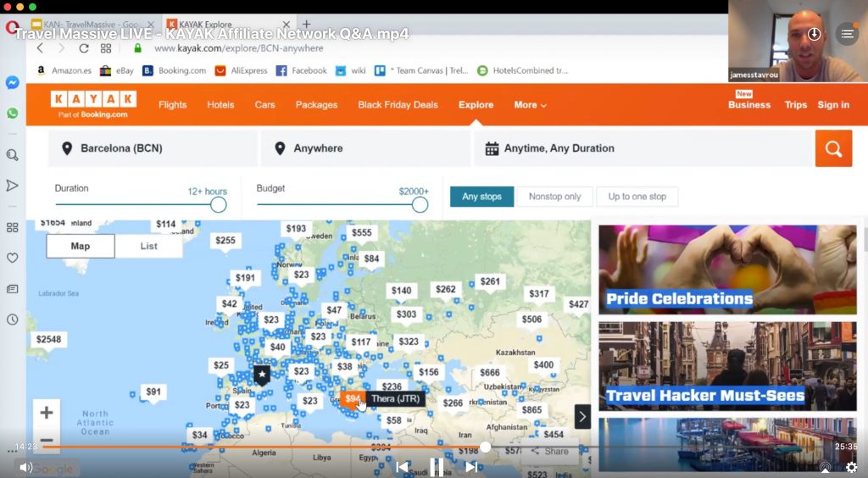Reload the KAYAK page

(x=84, y=48)
